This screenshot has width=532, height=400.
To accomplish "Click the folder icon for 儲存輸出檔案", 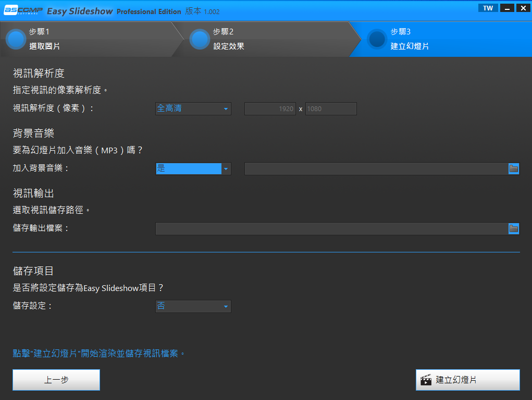I will click(514, 229).
